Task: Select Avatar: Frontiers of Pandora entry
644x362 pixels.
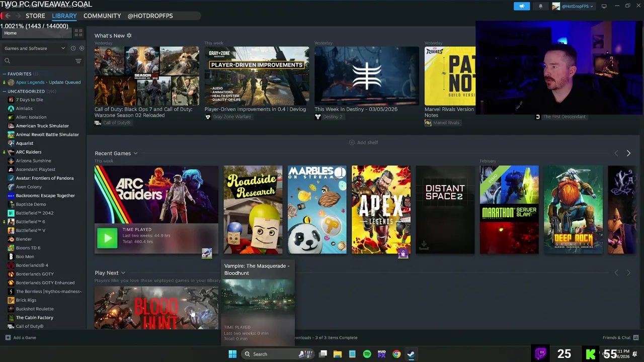Action: click(x=44, y=178)
